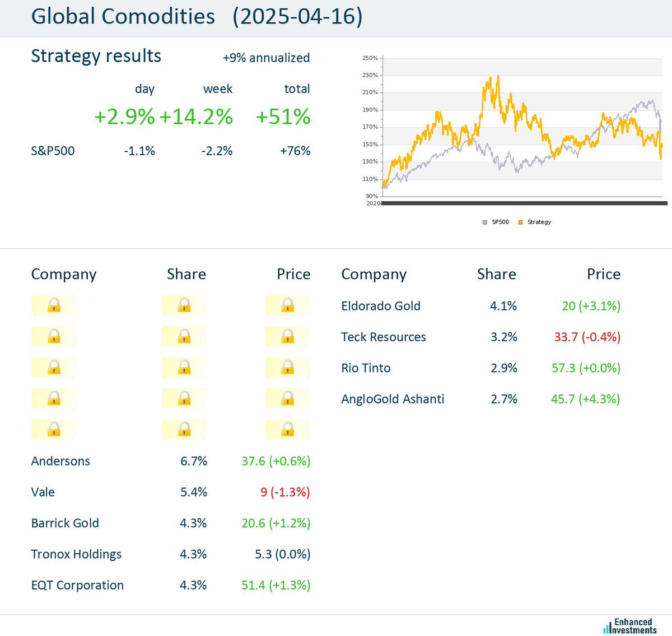Click the Price lock icon in second locked row
This screenshot has width=672, height=636.
click(x=287, y=336)
